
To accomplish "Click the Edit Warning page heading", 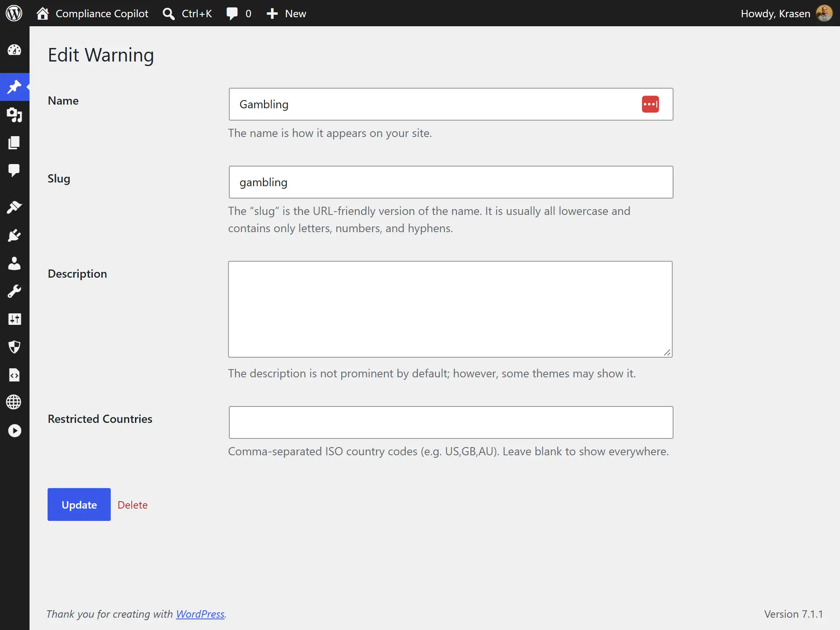I will (101, 55).
